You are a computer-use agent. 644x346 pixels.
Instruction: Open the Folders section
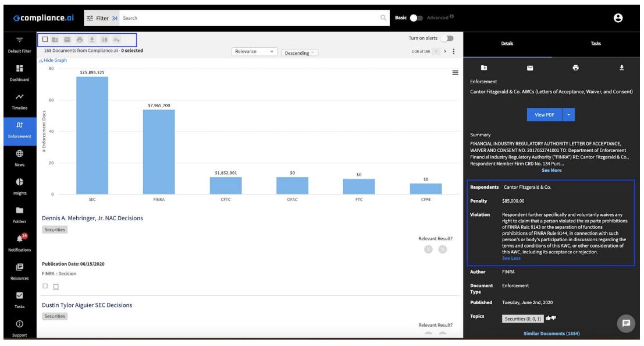19,215
